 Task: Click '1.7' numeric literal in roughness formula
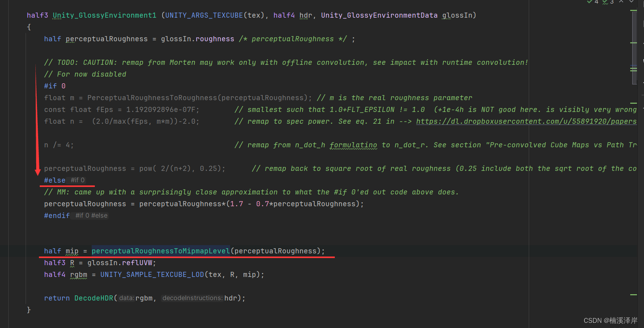[236, 204]
